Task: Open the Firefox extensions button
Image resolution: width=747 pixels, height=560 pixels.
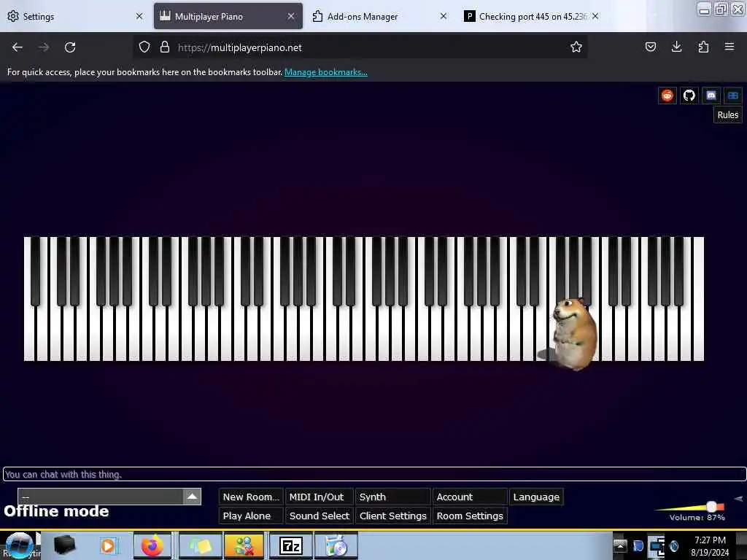Action: tap(703, 47)
